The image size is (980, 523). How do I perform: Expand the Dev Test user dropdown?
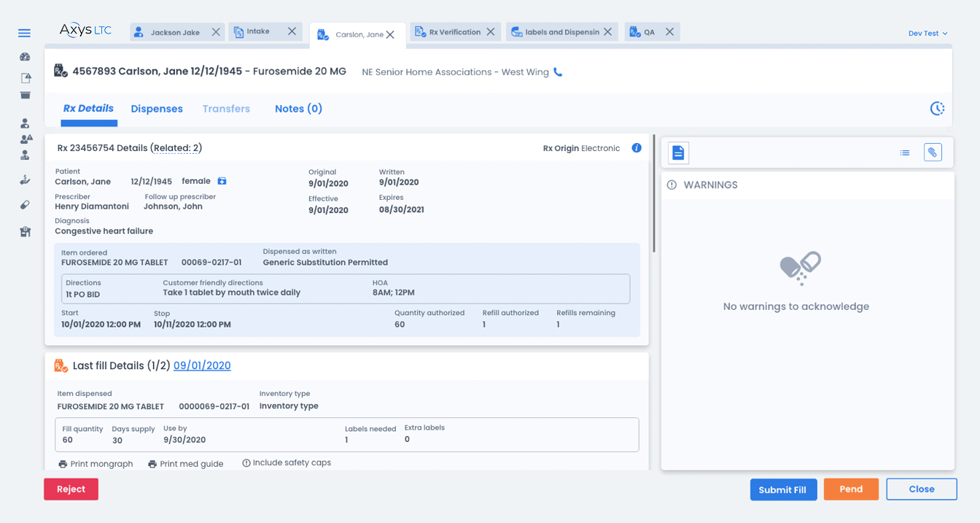click(927, 34)
